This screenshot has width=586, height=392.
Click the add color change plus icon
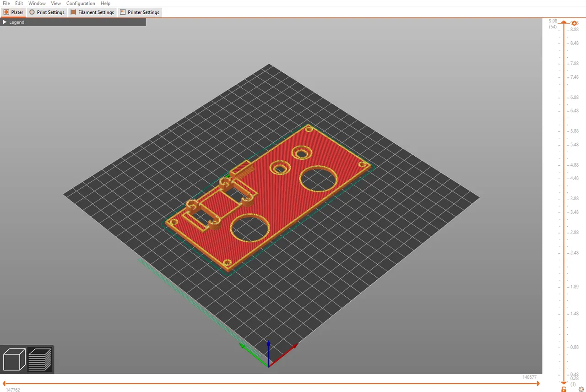(575, 23)
